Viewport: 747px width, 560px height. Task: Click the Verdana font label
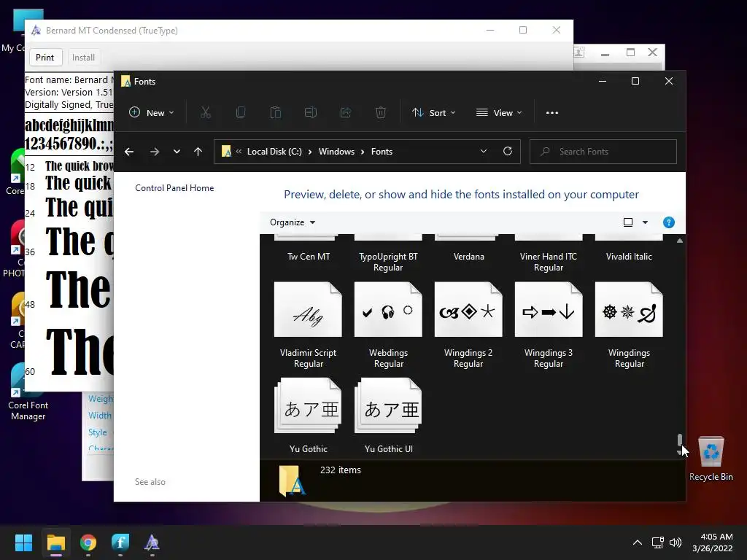click(469, 256)
